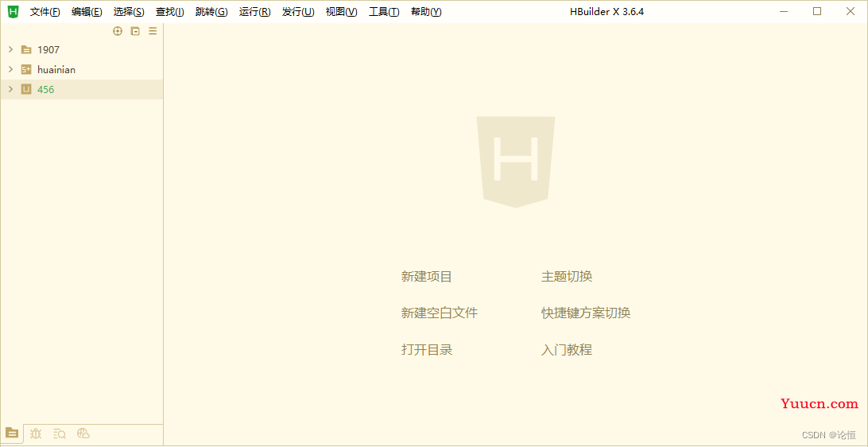Expand the 456 project chevron

pos(10,89)
